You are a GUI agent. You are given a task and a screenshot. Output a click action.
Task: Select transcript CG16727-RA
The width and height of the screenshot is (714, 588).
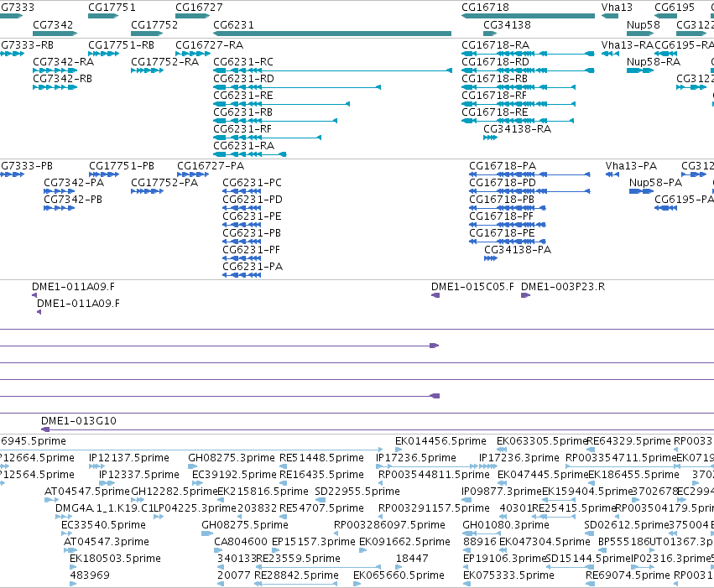point(210,45)
